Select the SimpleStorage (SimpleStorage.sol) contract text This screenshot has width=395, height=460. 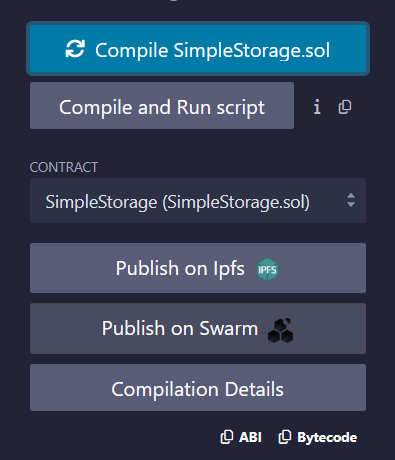tap(178, 202)
